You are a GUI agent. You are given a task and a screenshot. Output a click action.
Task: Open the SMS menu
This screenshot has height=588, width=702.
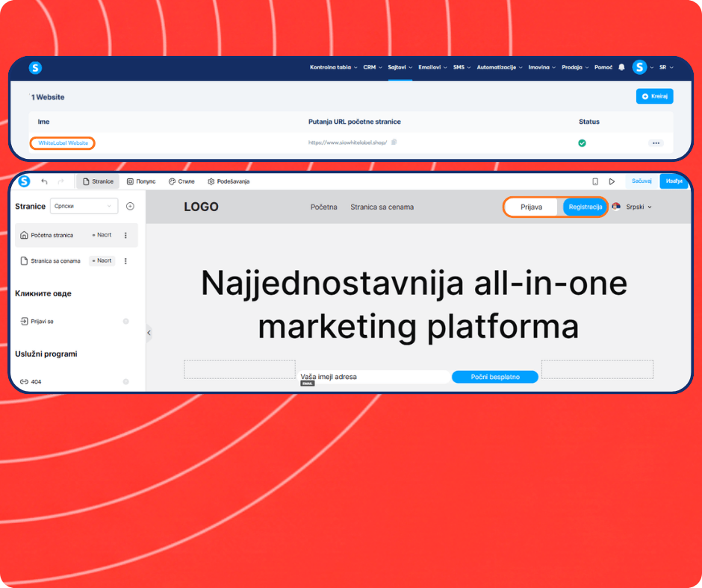pyautogui.click(x=462, y=67)
